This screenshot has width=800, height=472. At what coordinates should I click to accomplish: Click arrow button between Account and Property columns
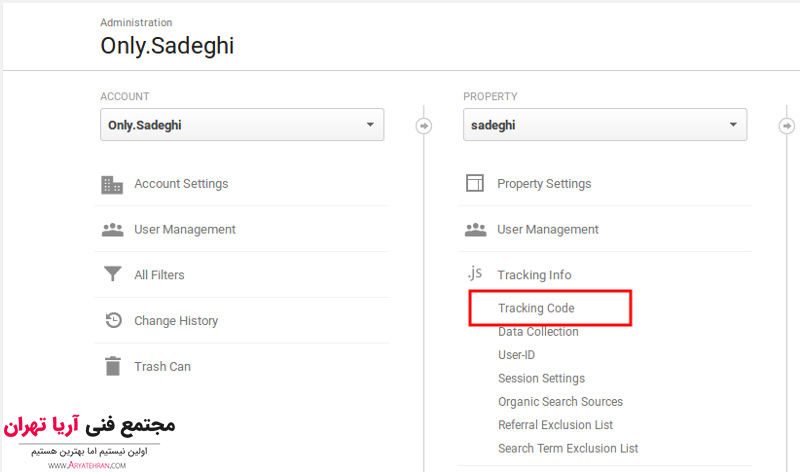424,126
